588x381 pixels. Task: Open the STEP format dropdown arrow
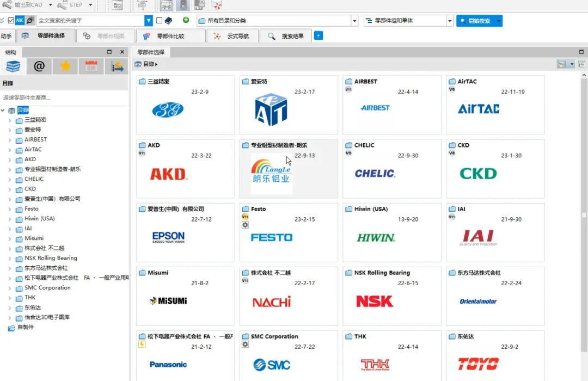point(90,5)
